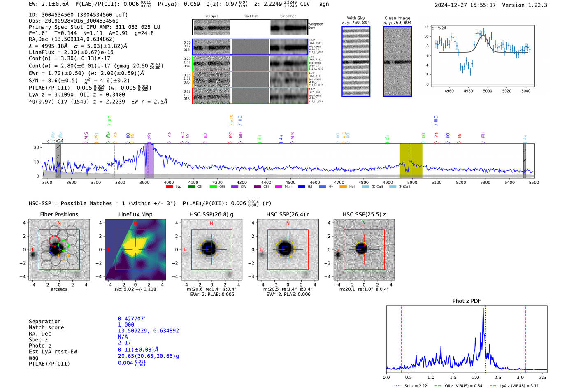Click the With Sky fiber image
Viewport: 576px width, 392px height.
(356, 61)
